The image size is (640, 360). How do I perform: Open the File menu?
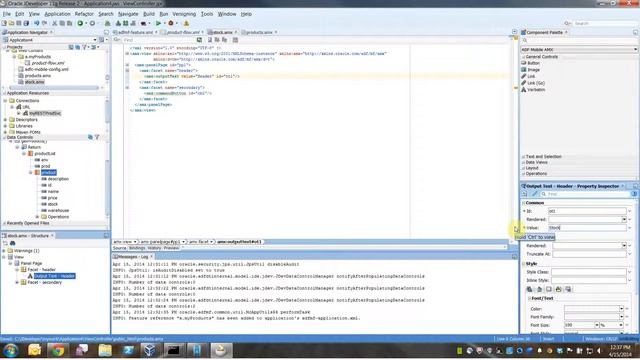click(7, 14)
